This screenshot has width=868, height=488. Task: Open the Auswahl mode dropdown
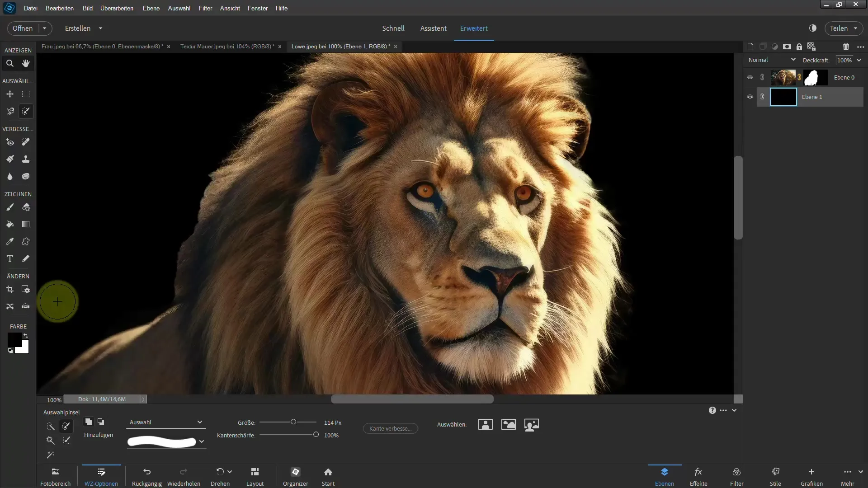tap(166, 422)
